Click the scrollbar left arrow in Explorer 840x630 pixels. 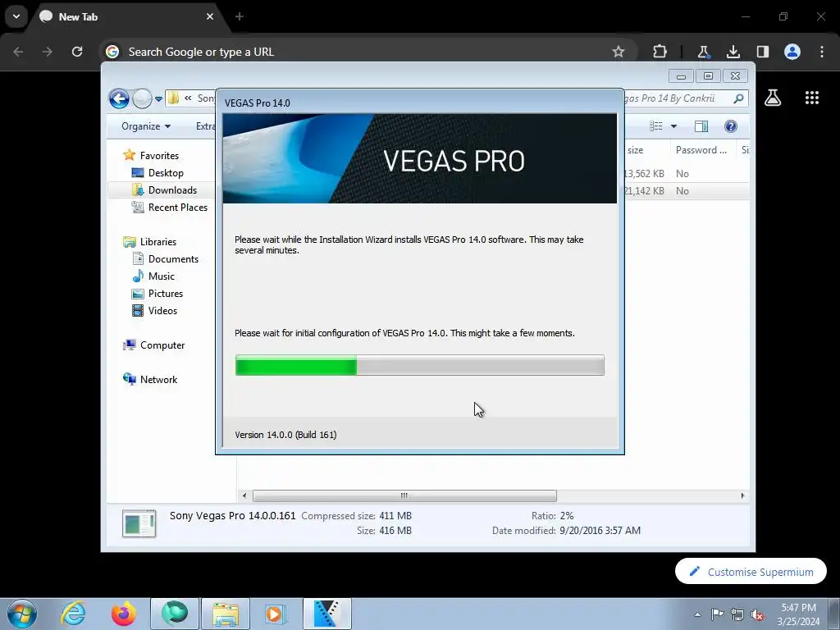[x=244, y=496]
